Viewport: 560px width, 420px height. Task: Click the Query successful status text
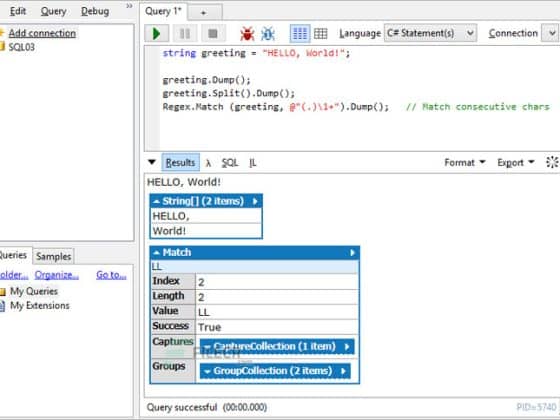[x=206, y=408]
